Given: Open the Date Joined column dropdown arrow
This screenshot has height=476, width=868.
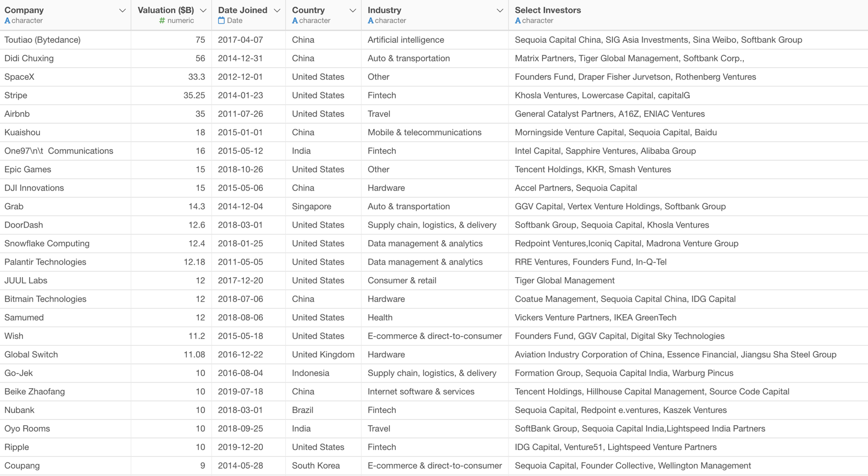Looking at the screenshot, I should point(277,10).
